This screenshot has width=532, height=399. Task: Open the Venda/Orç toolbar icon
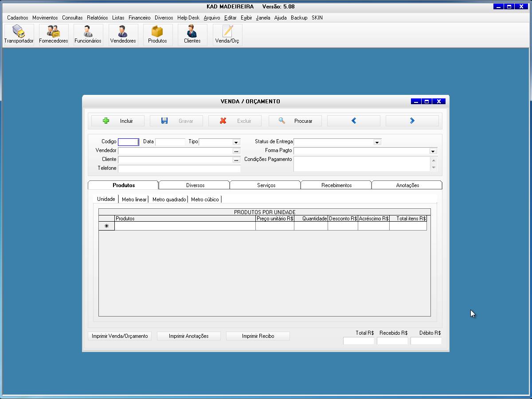point(227,35)
